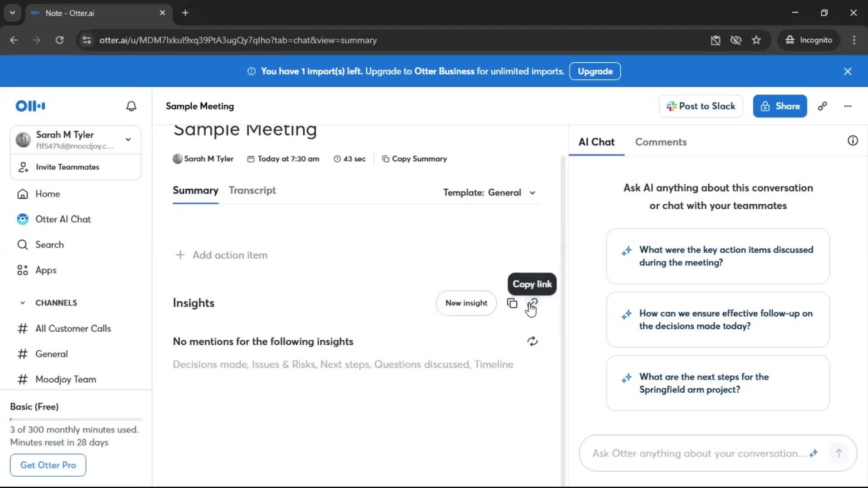868x488 pixels.
Task: Click the Today at 7:30 am date
Action: click(x=283, y=159)
